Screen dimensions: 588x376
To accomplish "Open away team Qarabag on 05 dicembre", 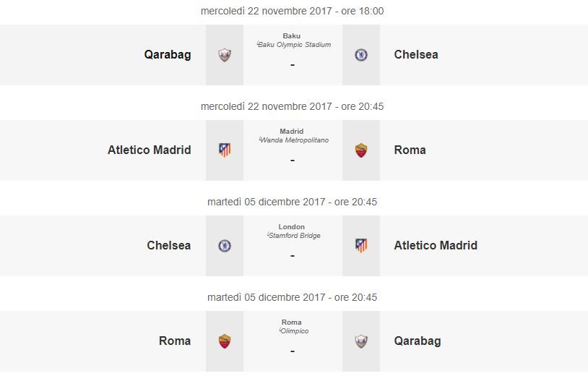I will (418, 341).
